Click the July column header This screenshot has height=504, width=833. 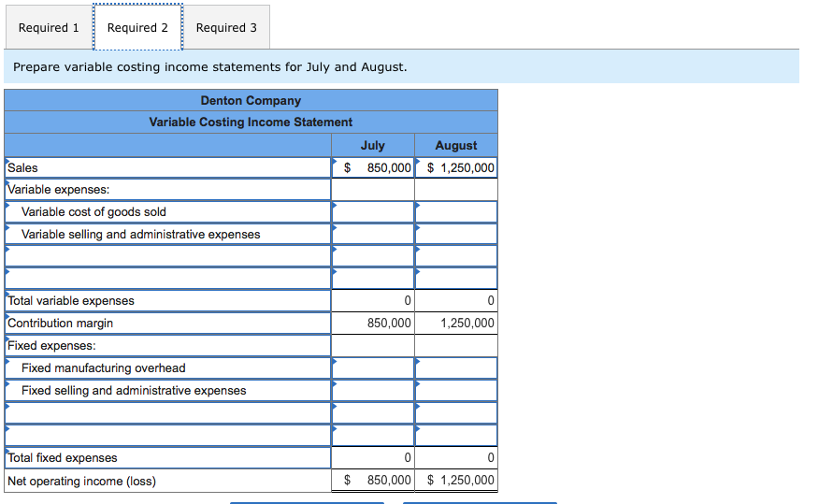pos(373,146)
